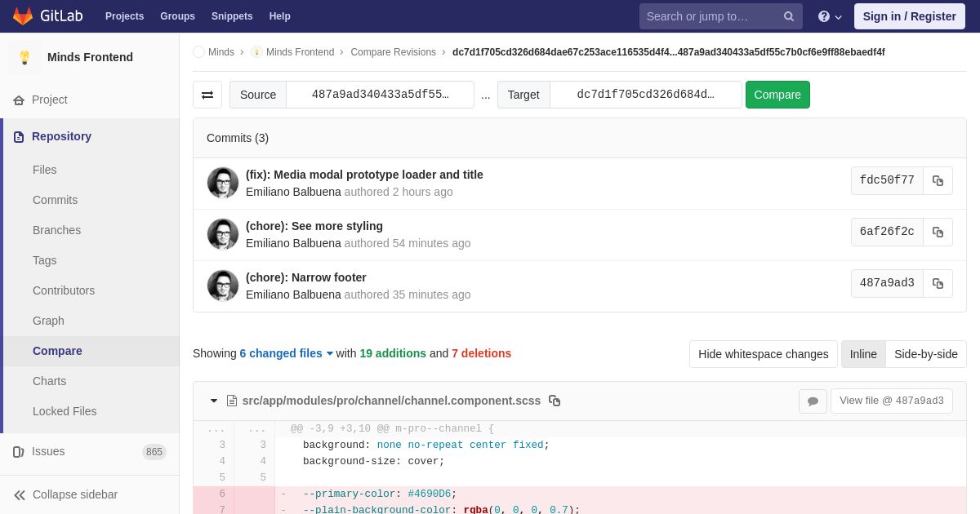Viewport: 980px width, 514px height.
Task: Click Minds group breadcrumb avatar
Action: tap(198, 52)
